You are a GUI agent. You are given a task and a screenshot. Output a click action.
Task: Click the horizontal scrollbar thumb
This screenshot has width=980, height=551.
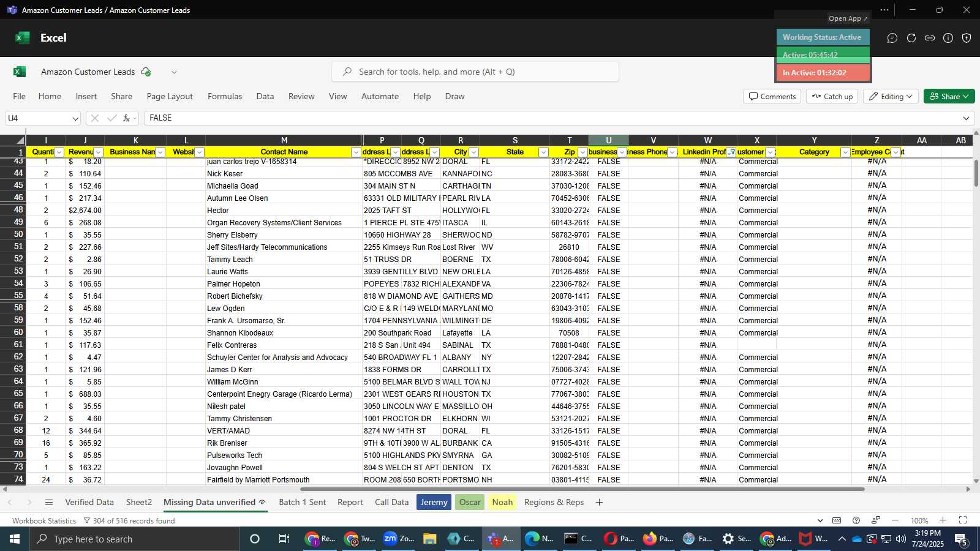tap(582, 489)
